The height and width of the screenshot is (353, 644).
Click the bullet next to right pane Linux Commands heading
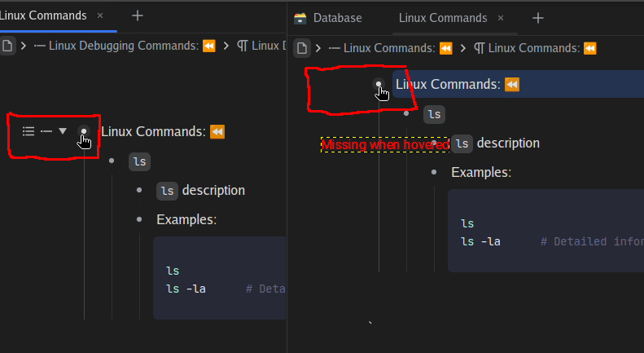tap(378, 84)
